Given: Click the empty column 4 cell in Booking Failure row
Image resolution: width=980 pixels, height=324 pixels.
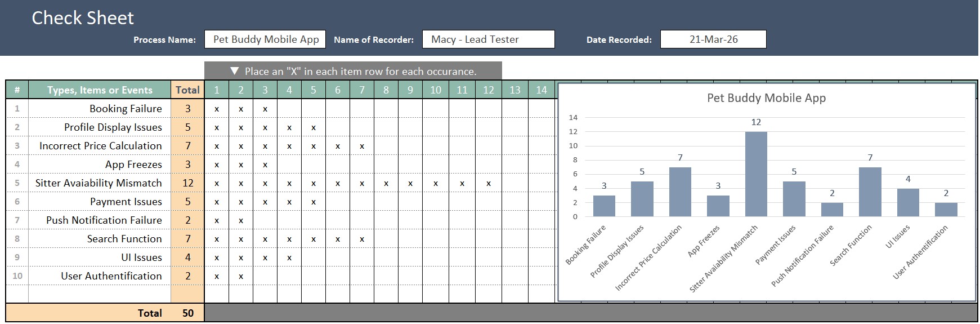Looking at the screenshot, I should (x=289, y=109).
